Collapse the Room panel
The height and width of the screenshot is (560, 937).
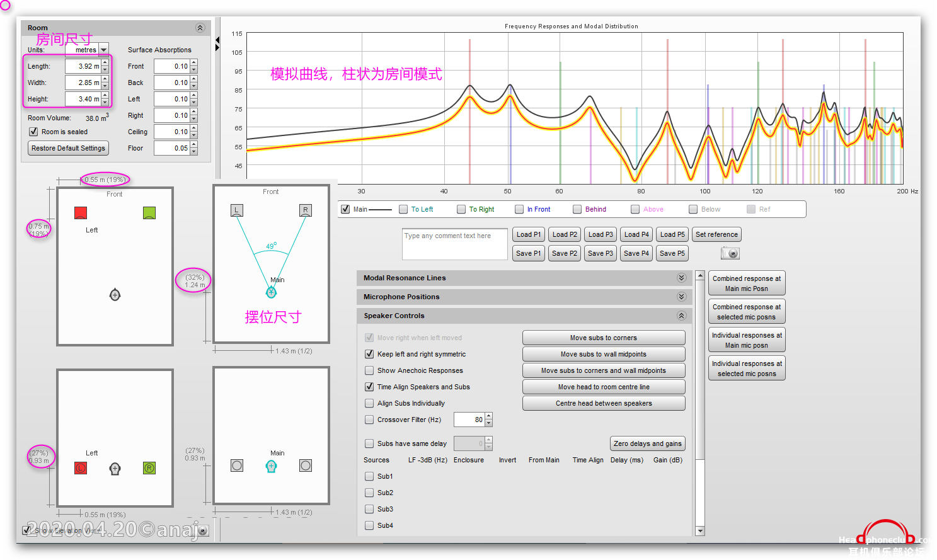point(200,28)
